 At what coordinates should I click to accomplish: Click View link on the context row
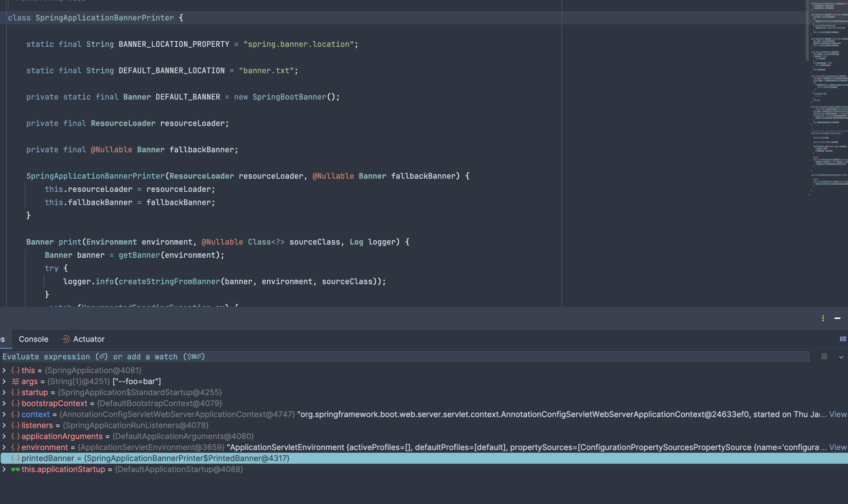838,414
